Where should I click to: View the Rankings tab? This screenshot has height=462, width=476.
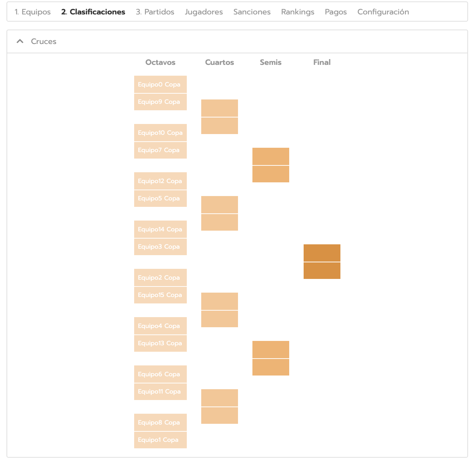(297, 12)
